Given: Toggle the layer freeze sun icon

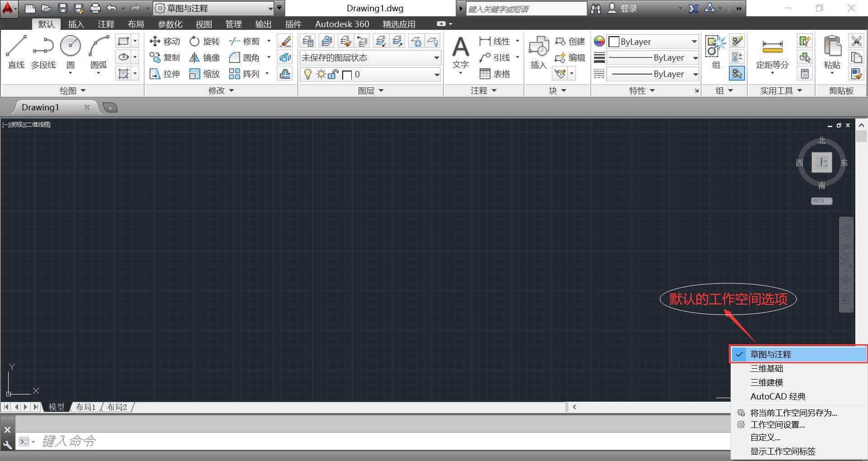Looking at the screenshot, I should tap(321, 74).
